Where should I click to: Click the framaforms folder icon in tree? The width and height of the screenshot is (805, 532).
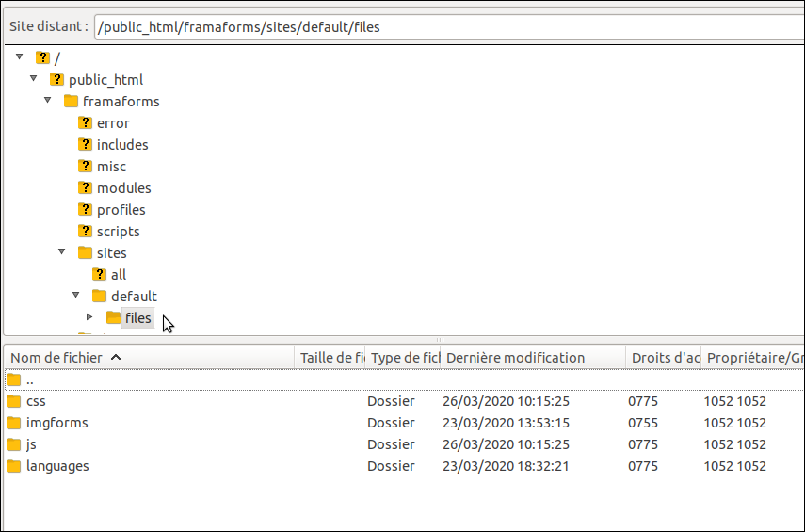pyautogui.click(x=71, y=101)
